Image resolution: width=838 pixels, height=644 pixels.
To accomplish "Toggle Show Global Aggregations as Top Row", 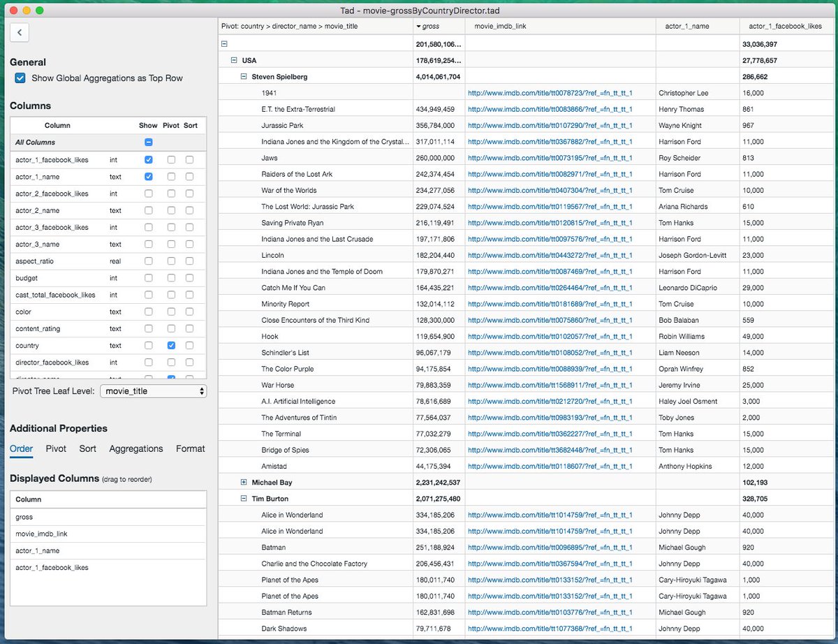I will [20, 78].
